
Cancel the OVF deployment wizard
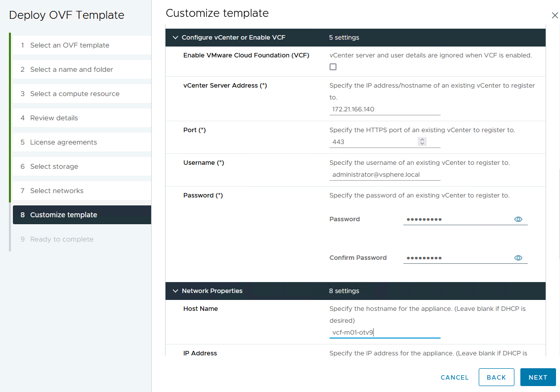pos(454,377)
